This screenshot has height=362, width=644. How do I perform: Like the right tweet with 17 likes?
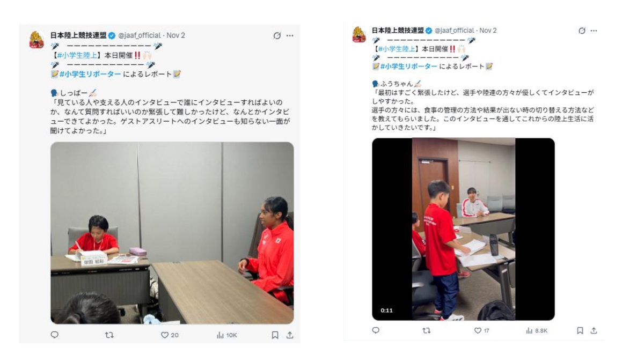click(x=481, y=330)
